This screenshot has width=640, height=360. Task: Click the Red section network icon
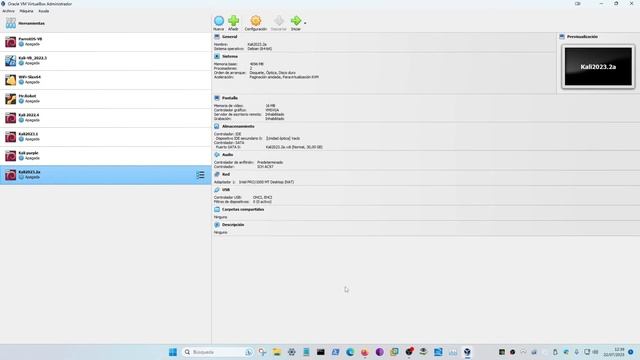[217, 174]
